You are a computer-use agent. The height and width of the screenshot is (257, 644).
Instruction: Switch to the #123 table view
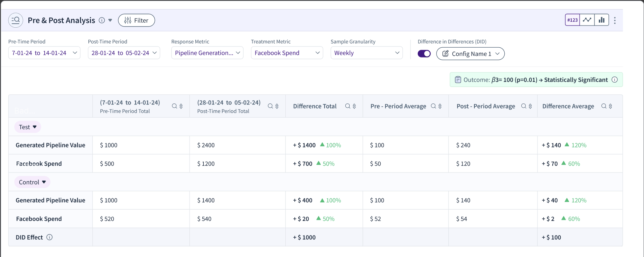(572, 20)
